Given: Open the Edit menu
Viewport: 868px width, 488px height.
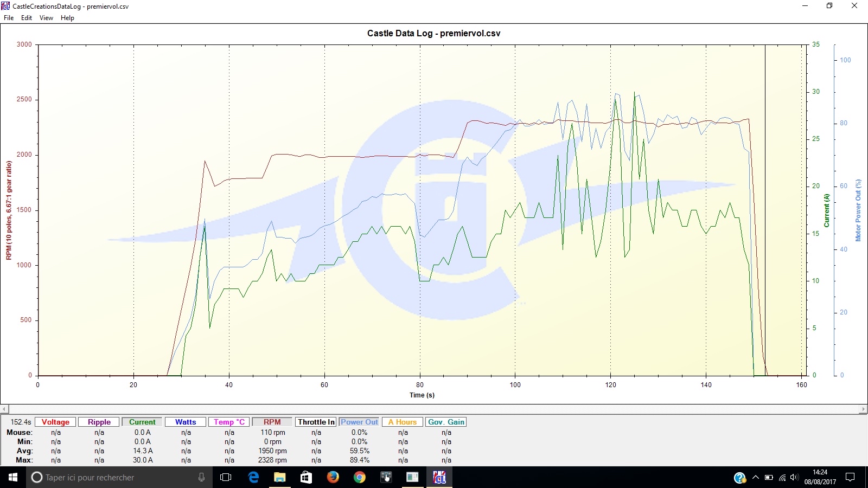Looking at the screenshot, I should [27, 18].
